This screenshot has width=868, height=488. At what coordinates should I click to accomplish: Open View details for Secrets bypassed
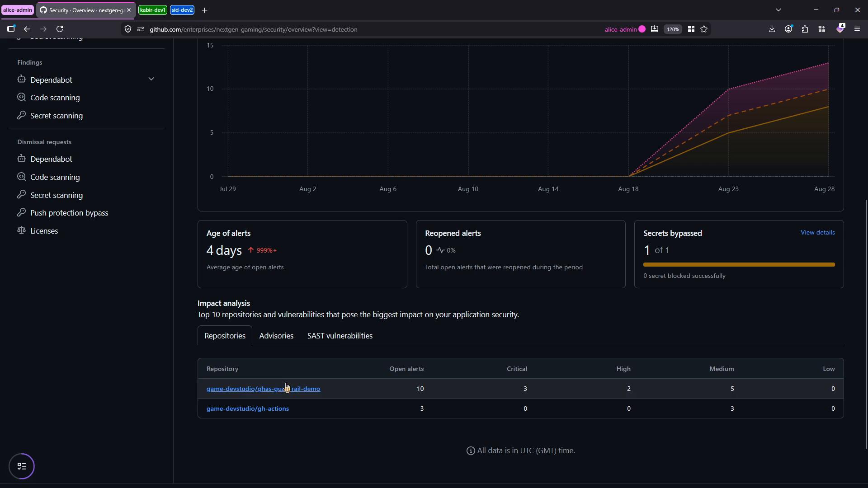(817, 232)
